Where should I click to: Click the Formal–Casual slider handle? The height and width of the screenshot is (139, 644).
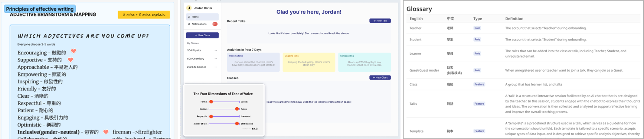(x=211, y=102)
